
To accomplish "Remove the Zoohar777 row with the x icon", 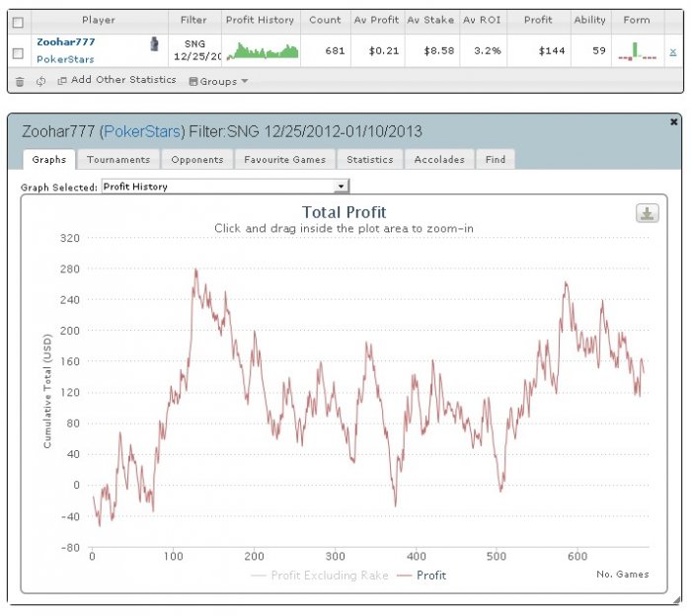I will tap(673, 51).
